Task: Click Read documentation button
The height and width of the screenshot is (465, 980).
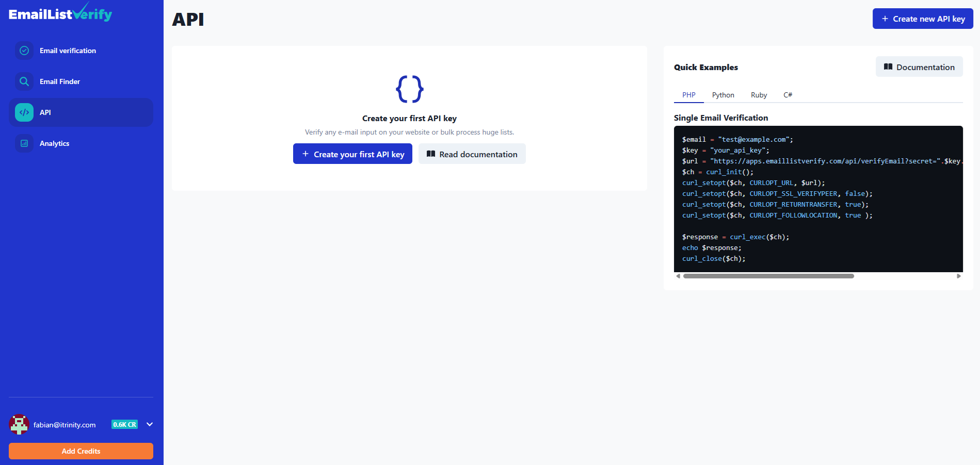Action: 472,154
